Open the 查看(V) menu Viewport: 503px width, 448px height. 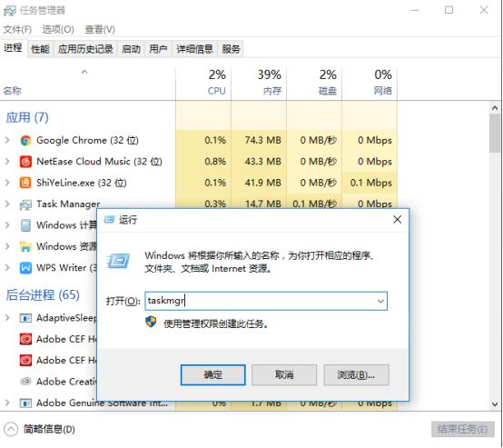(x=100, y=30)
